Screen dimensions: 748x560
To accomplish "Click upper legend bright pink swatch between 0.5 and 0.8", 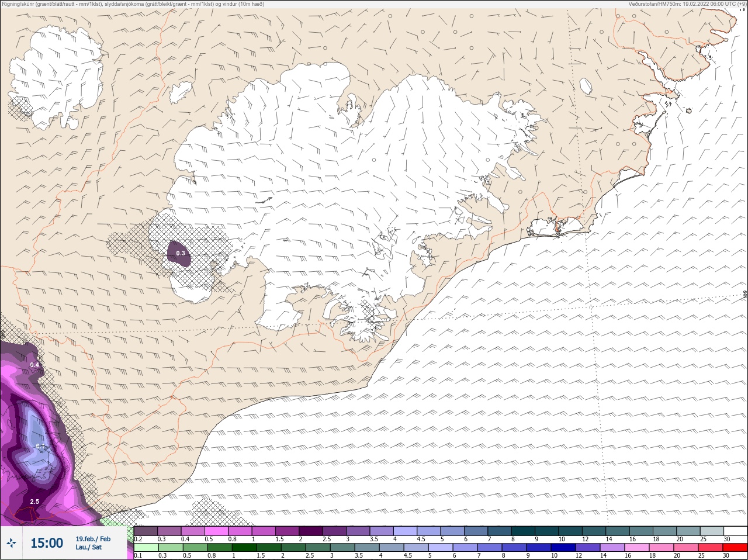I will coord(216,531).
